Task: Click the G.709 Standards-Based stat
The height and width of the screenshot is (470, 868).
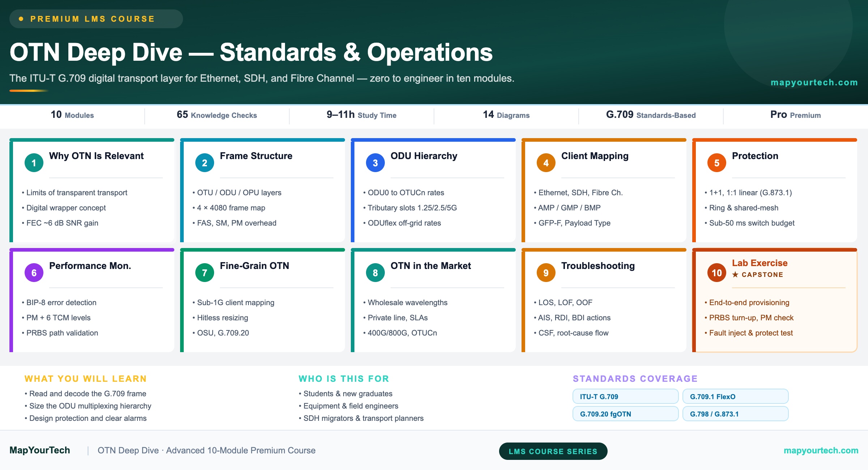Action: click(651, 115)
